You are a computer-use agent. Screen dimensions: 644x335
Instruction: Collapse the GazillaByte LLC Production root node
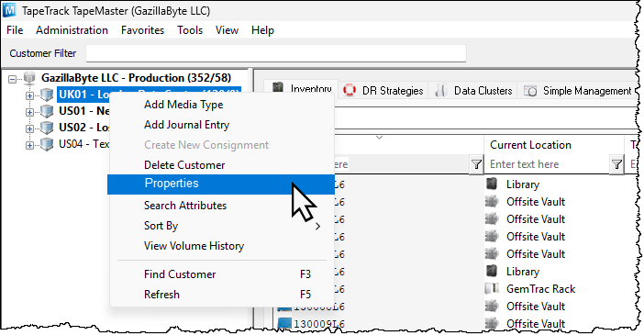[13, 79]
